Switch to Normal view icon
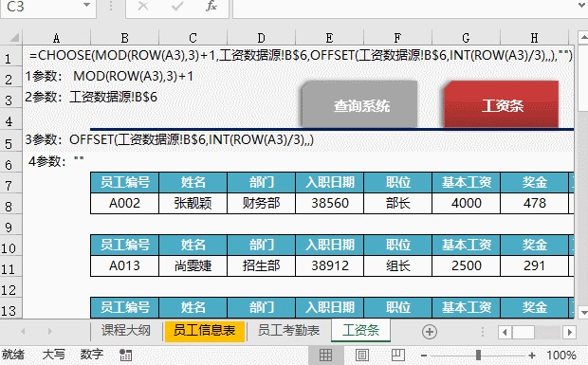This screenshot has width=588, height=365. click(325, 355)
